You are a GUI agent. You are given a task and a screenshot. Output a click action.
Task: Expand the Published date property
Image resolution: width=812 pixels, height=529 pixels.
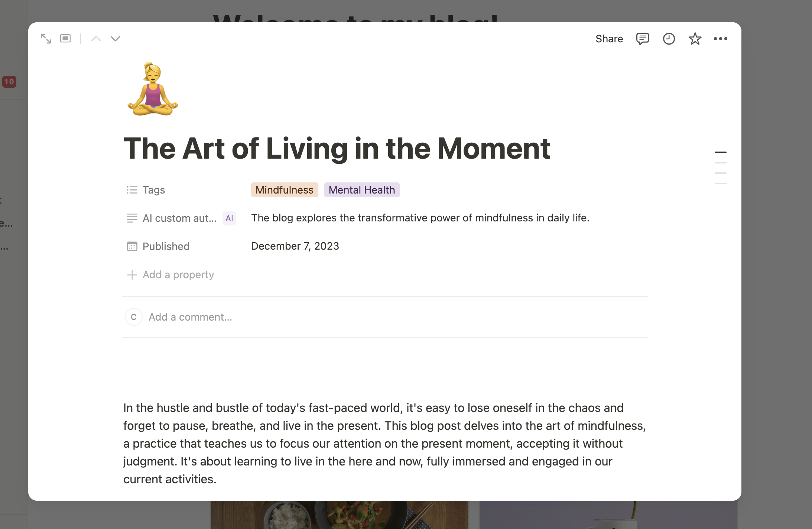coord(295,246)
